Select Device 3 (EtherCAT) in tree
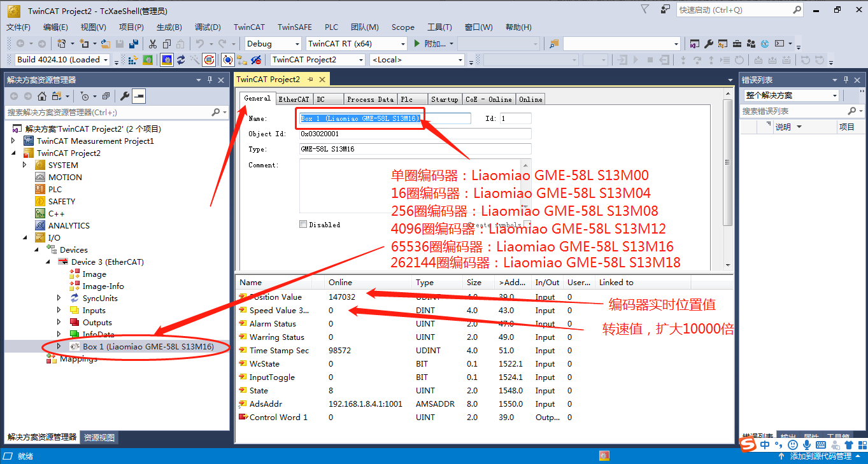This screenshot has width=868, height=464. 108,262
